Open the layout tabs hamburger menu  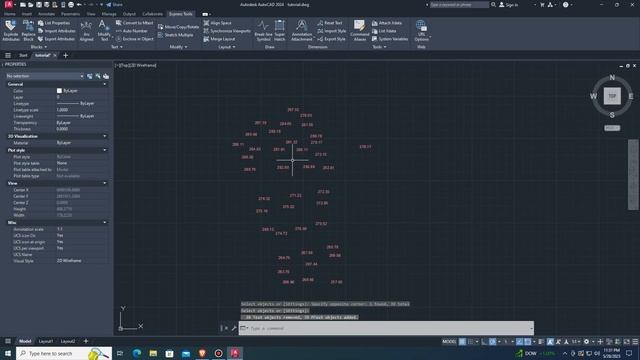point(8,341)
